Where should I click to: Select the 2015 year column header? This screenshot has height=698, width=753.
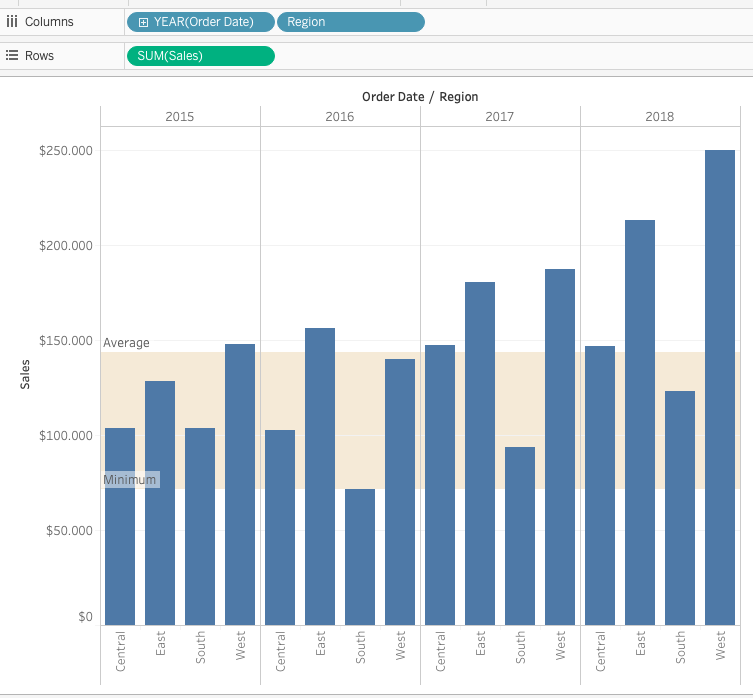[180, 117]
